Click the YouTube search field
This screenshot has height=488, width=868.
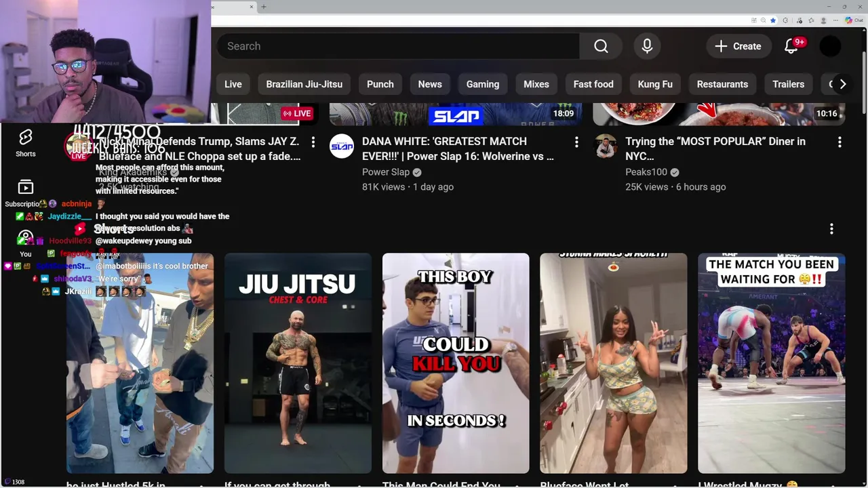tap(398, 46)
